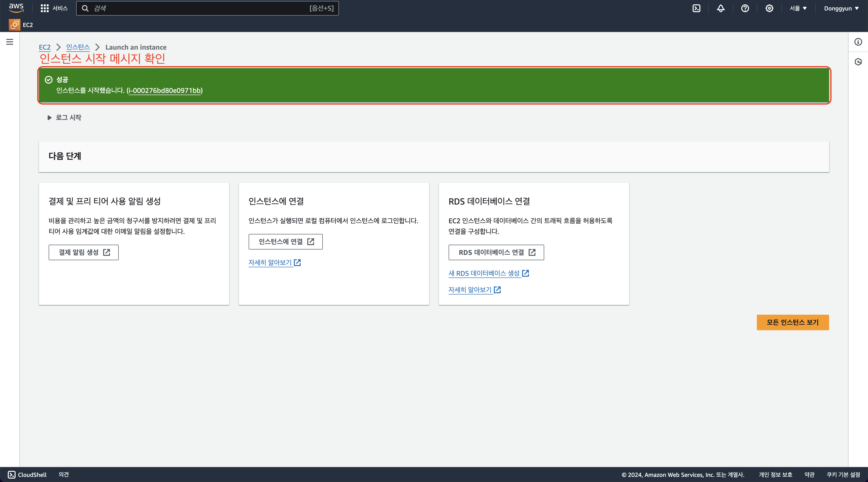Click the AWS logo home icon

point(16,8)
